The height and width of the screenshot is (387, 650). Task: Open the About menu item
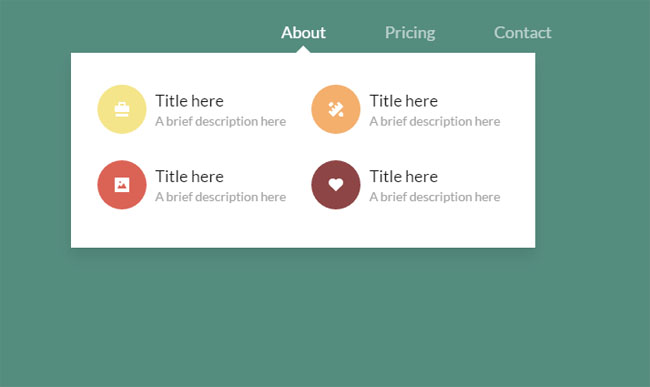coord(303,33)
